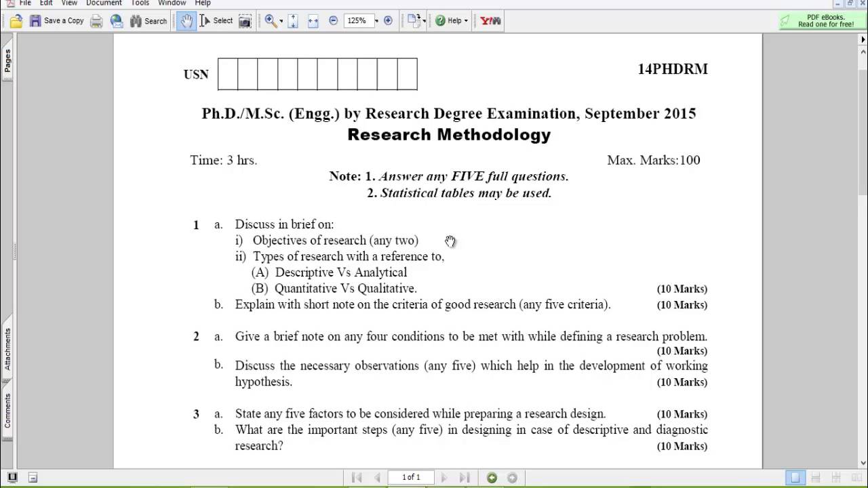Click the USN number entry boxes
This screenshot has height=488, width=868.
point(317,74)
